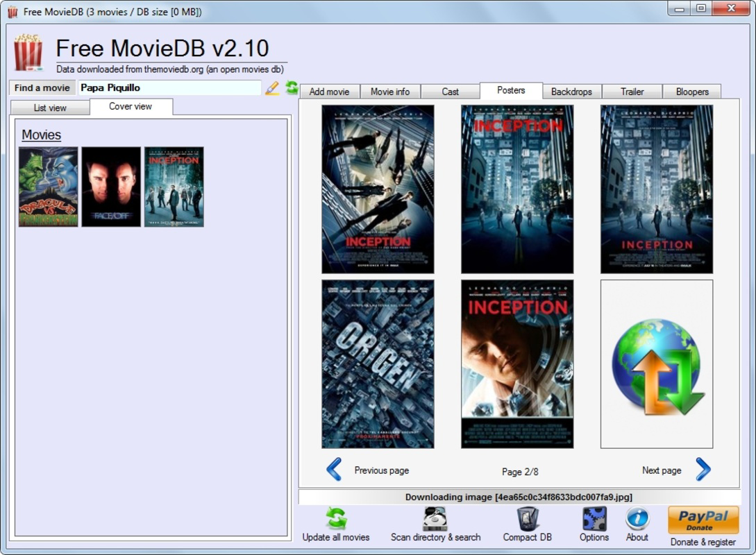Click the Page 2/8 indicator
Screen dimensions: 756x555
[x=520, y=472]
